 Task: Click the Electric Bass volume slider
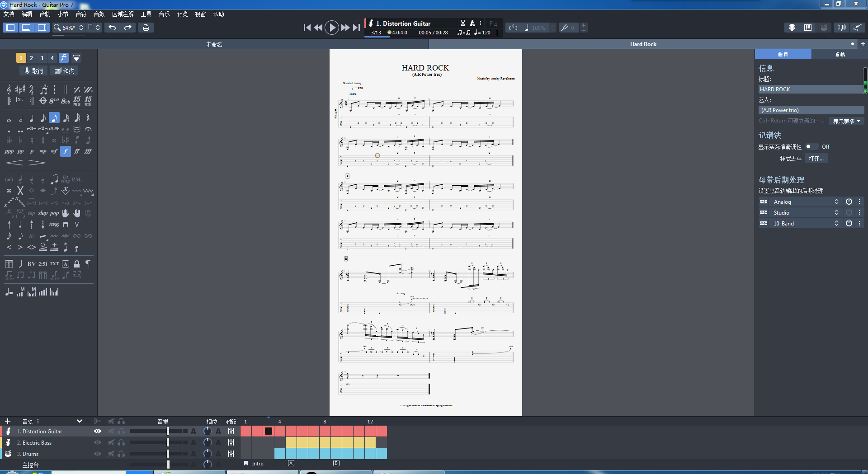(168, 443)
